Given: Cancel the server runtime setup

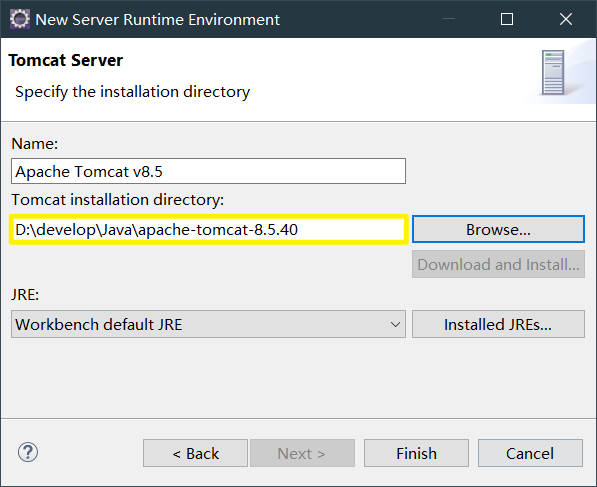Looking at the screenshot, I should (530, 453).
